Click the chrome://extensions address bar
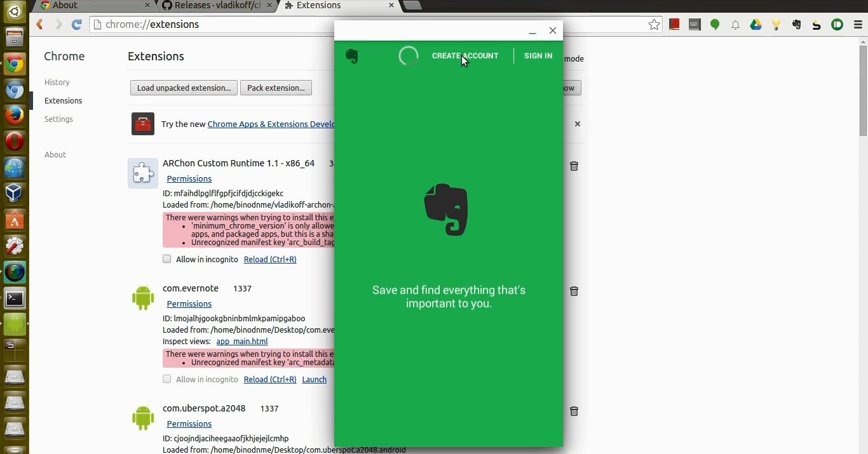The image size is (868, 454). click(x=369, y=25)
